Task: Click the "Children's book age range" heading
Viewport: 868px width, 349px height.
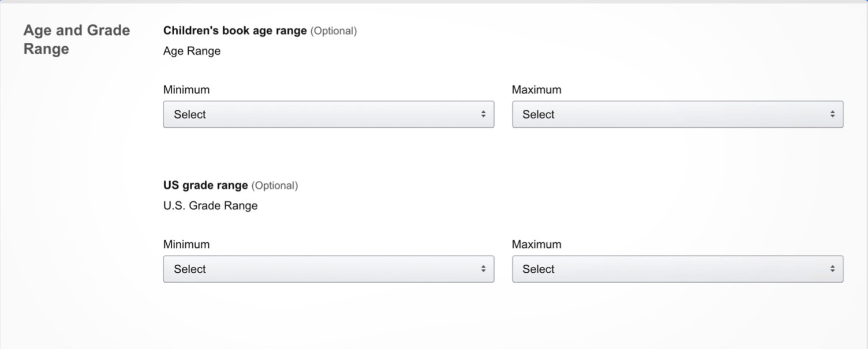Action: (x=235, y=30)
